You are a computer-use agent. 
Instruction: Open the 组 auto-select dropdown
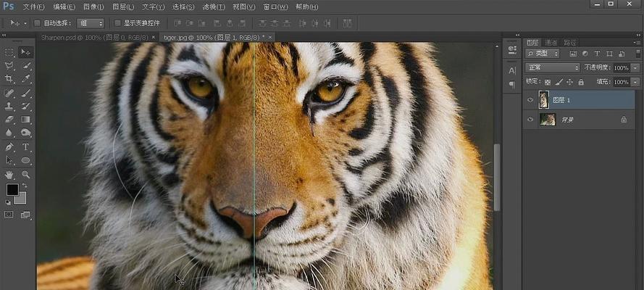tap(91, 23)
